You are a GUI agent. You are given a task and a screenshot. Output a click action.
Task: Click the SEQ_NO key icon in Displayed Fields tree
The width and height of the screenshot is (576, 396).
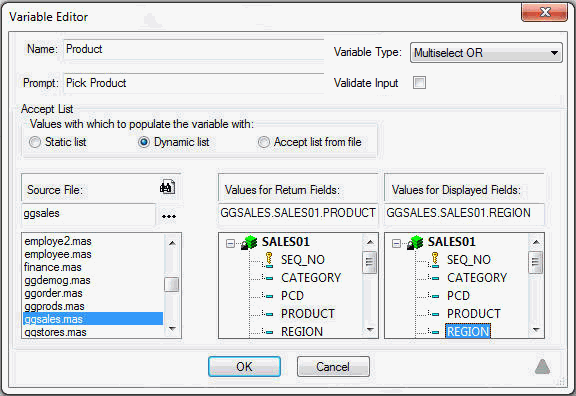tap(434, 260)
